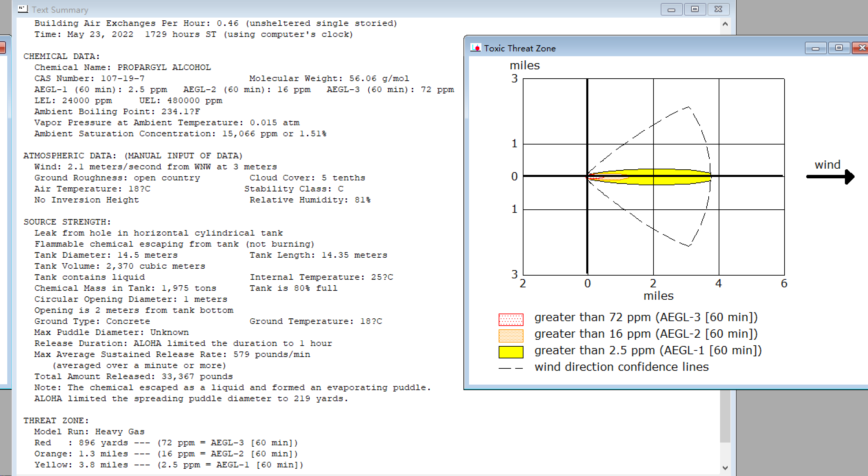Click the orange AEGL-2 legend swatch
868x476 pixels.
[x=511, y=336]
